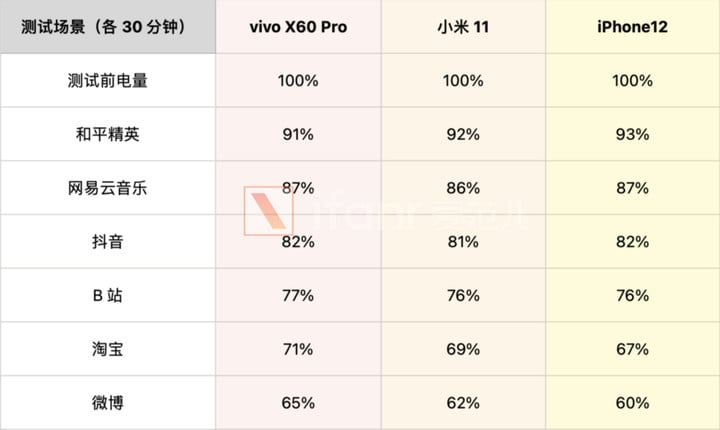Screen dimensions: 720x430
Task: Click the iPhone12 93% cell
Action: [633, 135]
